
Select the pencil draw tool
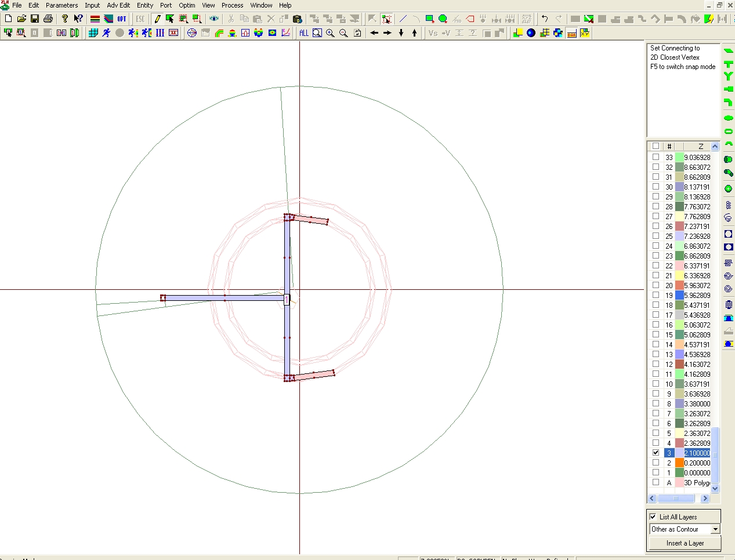[x=157, y=19]
